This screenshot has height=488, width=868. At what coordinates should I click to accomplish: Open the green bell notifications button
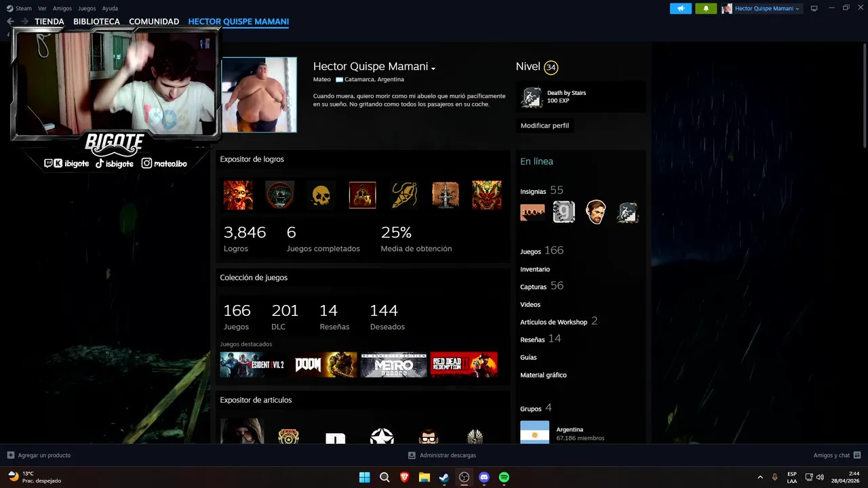[706, 8]
